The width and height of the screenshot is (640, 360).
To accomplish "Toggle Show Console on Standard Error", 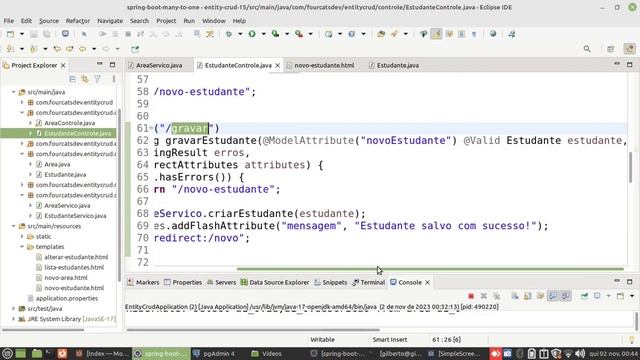I will pyautogui.click(x=566, y=296).
